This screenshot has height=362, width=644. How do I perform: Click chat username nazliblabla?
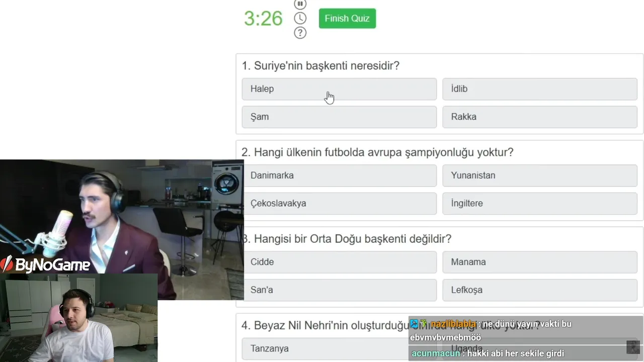tap(453, 324)
